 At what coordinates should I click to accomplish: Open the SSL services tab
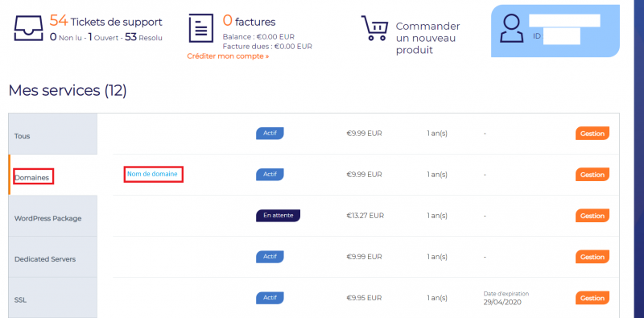tap(52, 298)
